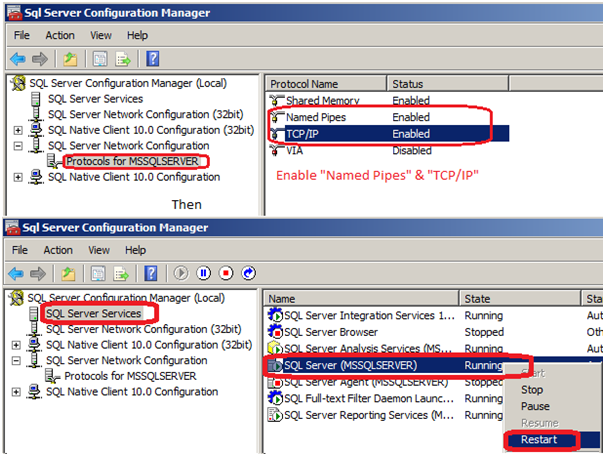Viewport: 605px width, 456px height.
Task: Click Help question-mark icon in top window
Action: (x=153, y=59)
